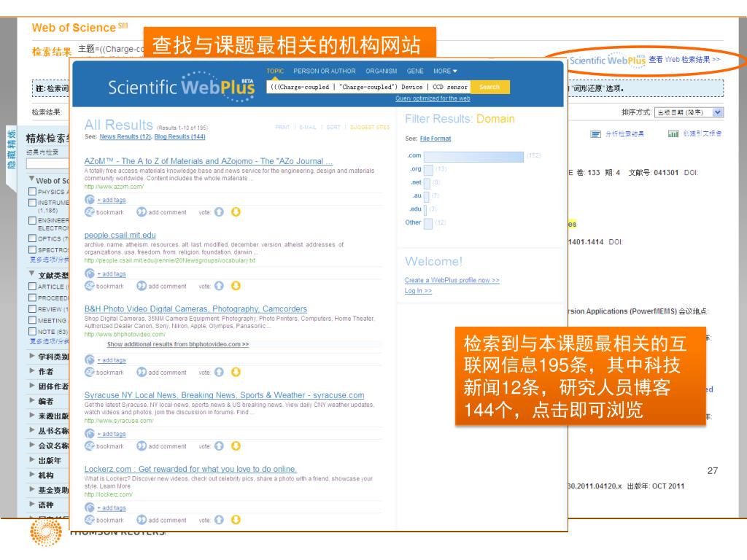
Task: Select the PERSON OR AUTHOR tab
Action: pos(325,71)
